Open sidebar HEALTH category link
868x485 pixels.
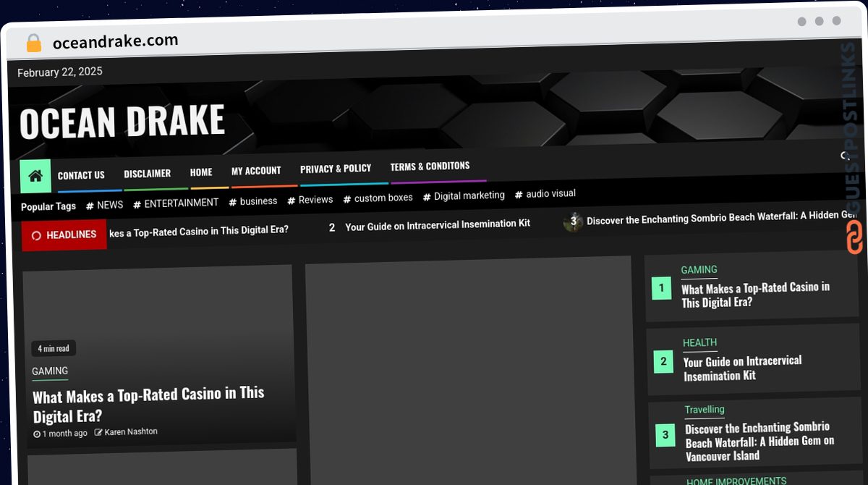pyautogui.click(x=700, y=342)
